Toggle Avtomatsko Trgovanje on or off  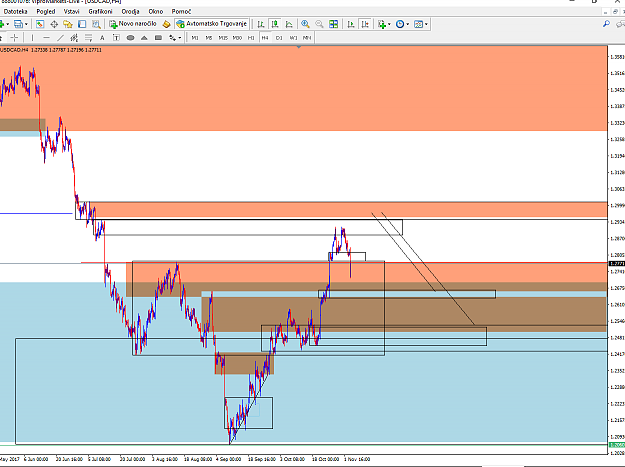tap(212, 24)
